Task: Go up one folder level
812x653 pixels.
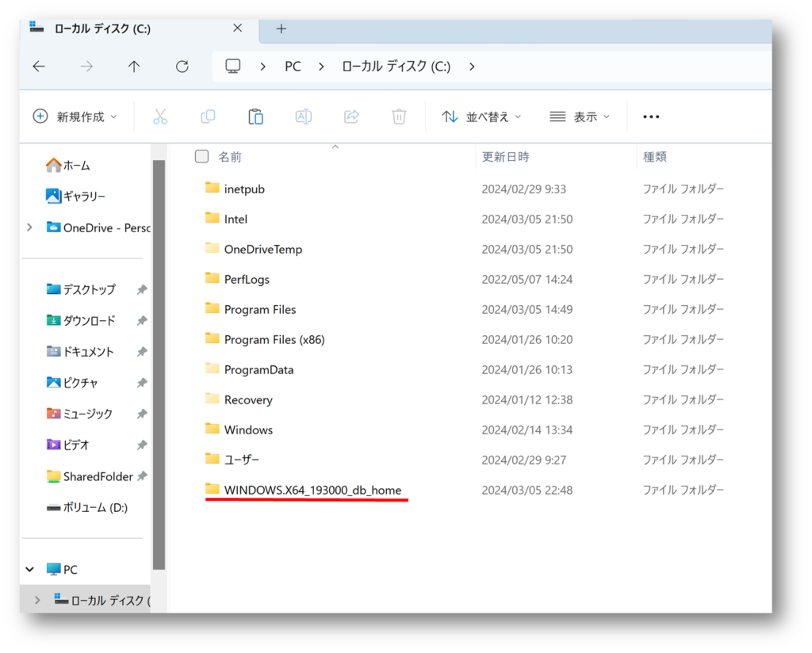Action: [x=134, y=67]
